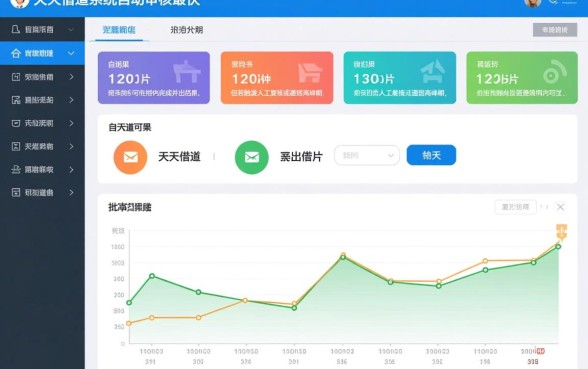
Task: Open the user avatar at the header's right
Action: pos(532,3)
